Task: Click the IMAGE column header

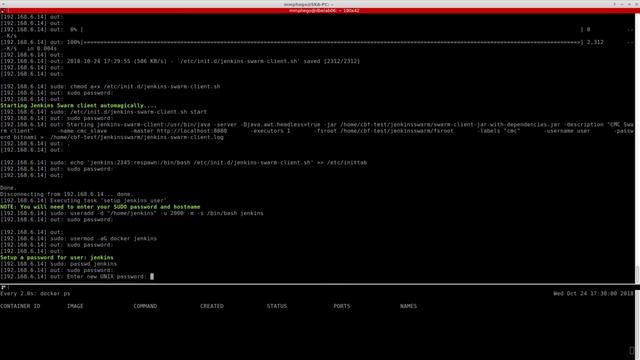Action: 75,306
